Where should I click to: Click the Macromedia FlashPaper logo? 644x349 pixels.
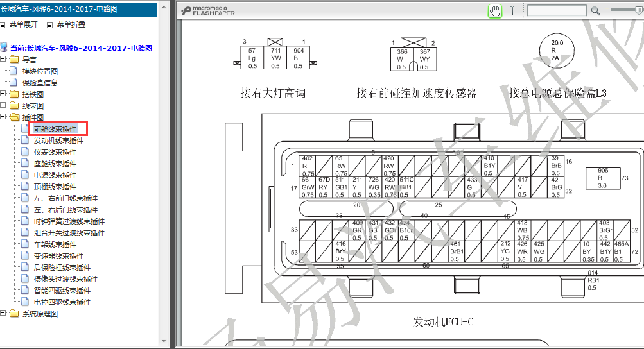click(x=208, y=11)
